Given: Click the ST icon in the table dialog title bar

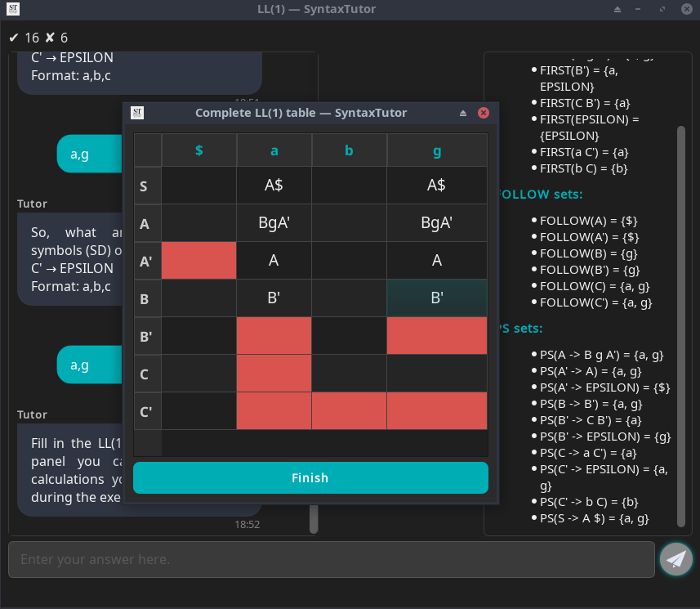Looking at the screenshot, I should [x=137, y=113].
